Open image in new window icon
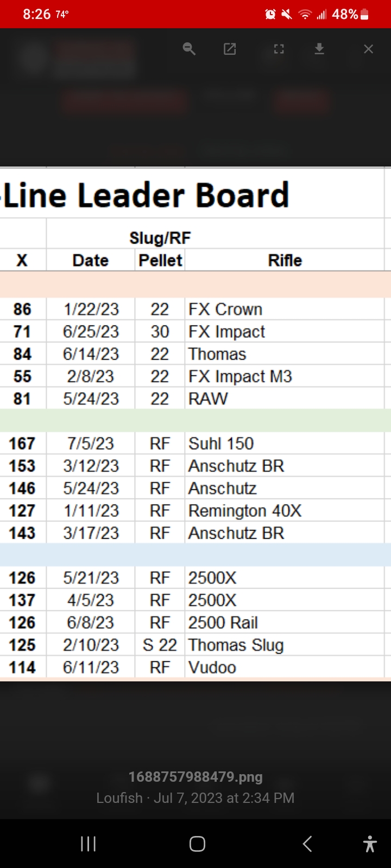 (x=230, y=49)
